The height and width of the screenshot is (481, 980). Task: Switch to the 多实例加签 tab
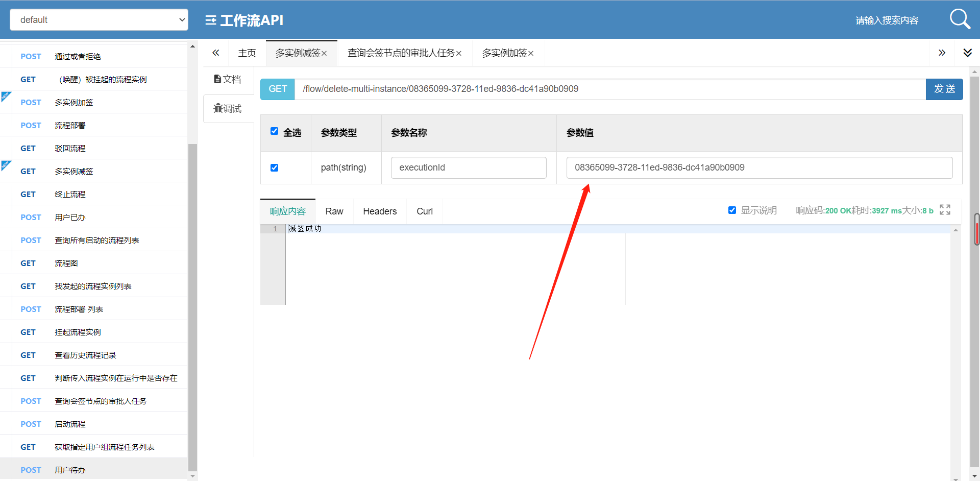tap(504, 53)
